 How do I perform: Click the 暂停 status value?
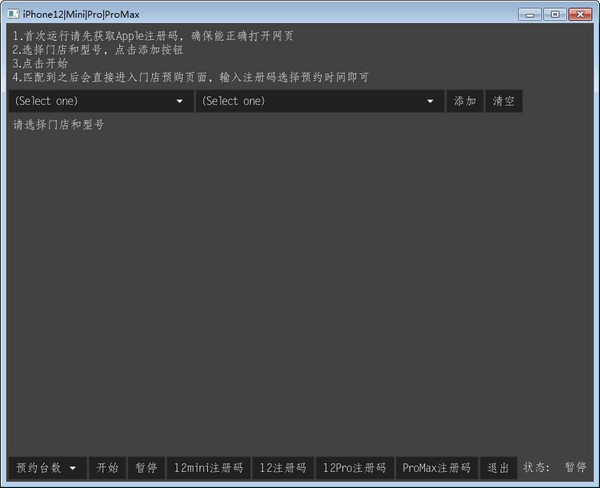576,467
